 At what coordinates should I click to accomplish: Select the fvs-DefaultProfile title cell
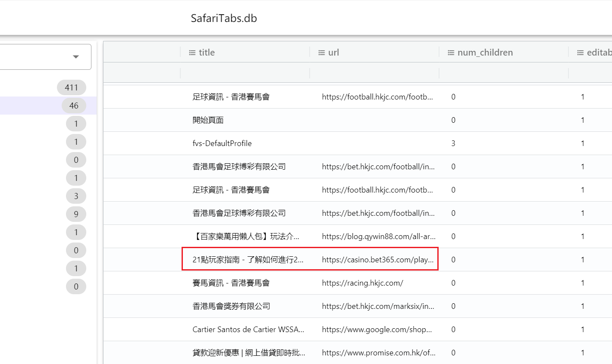pyautogui.click(x=222, y=143)
